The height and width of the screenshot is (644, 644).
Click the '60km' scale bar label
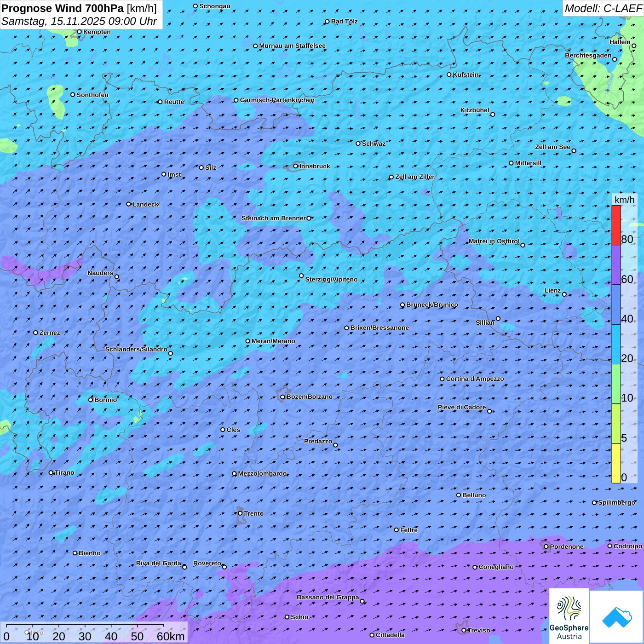(171, 636)
